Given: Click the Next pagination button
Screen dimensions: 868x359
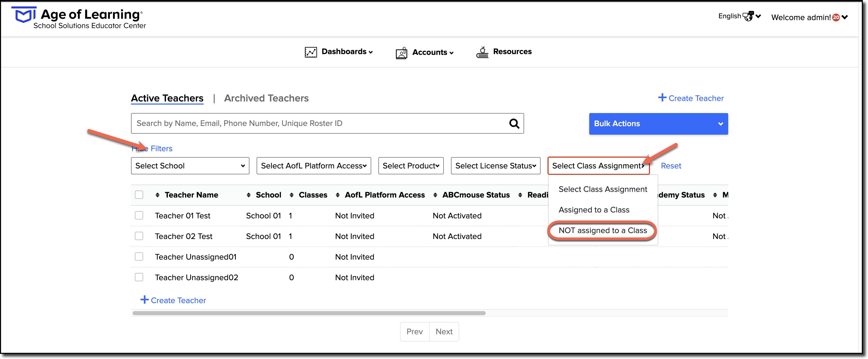Looking at the screenshot, I should point(444,331).
